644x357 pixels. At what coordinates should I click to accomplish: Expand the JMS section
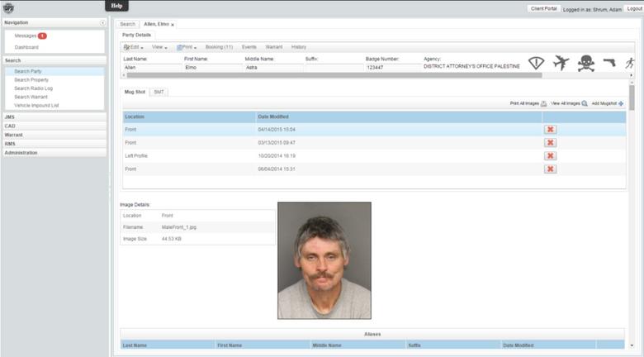click(x=54, y=117)
